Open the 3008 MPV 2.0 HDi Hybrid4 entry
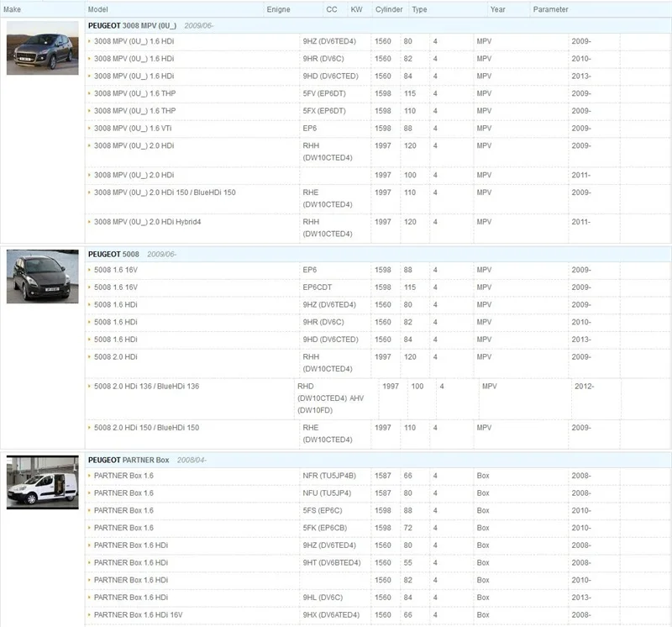The height and width of the screenshot is (627, 672). coord(148,222)
